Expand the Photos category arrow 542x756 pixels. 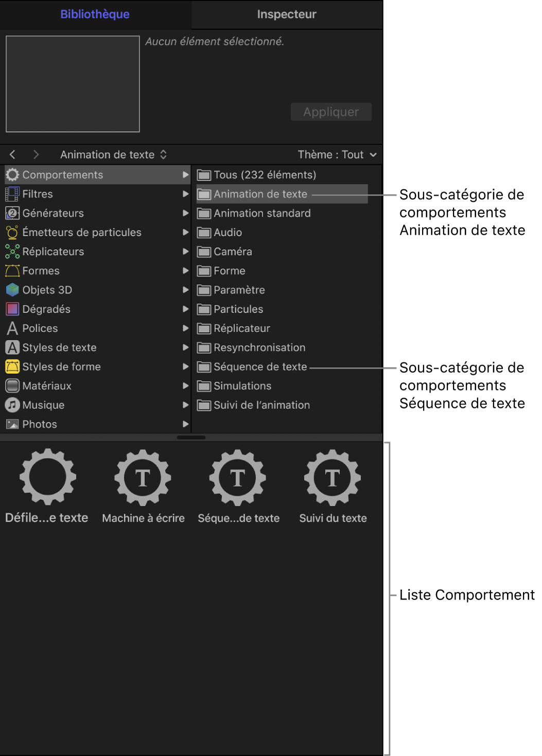tap(185, 424)
